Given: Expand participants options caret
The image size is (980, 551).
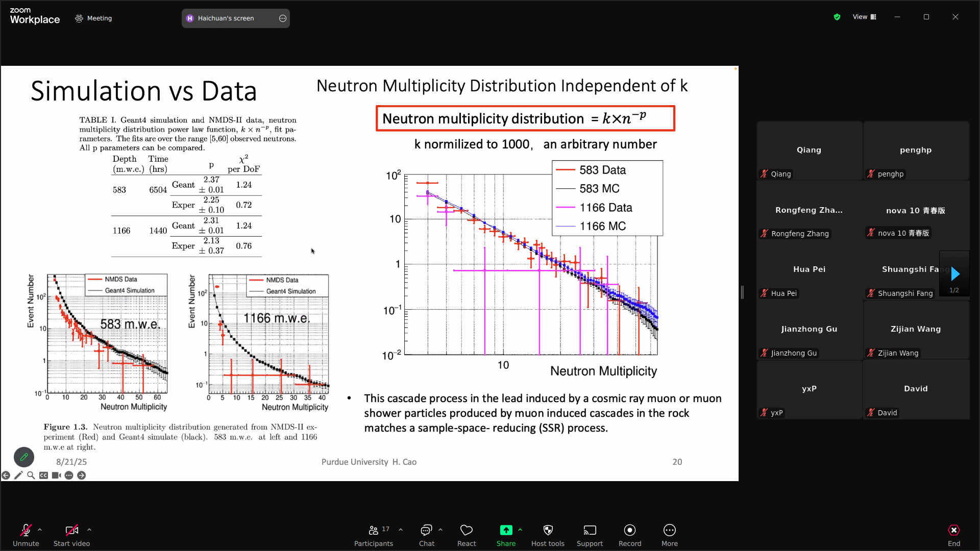Looking at the screenshot, I should (x=401, y=530).
